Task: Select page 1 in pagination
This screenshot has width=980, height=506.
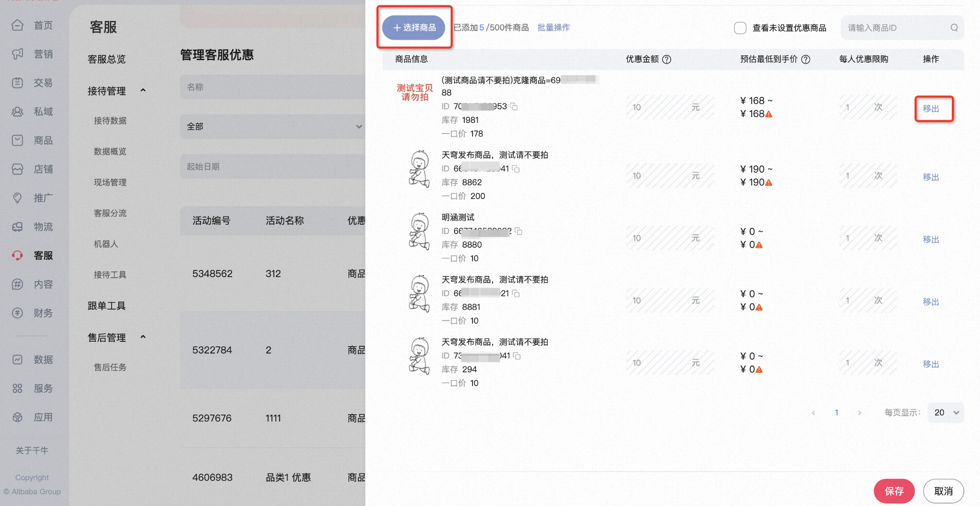Action: [x=836, y=413]
